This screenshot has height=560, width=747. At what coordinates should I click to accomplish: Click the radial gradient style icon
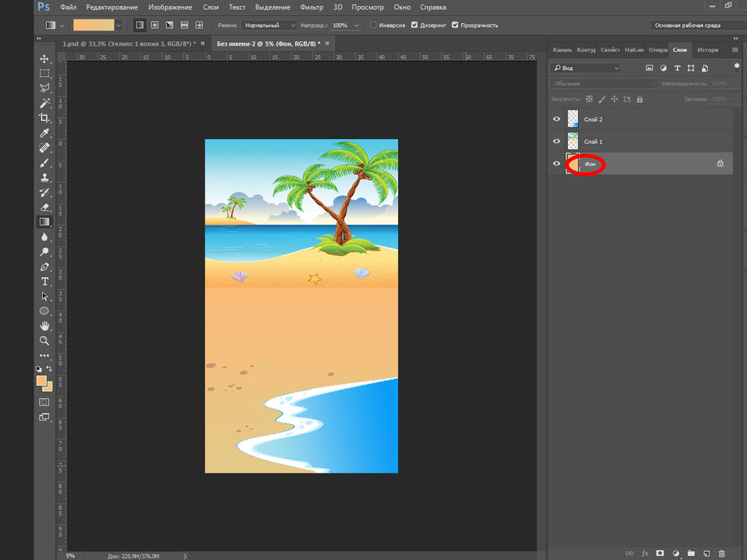(155, 25)
